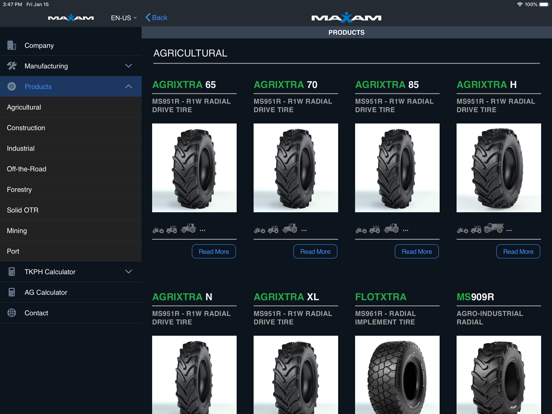The image size is (552, 414).
Task: Click the AG Calculator icon
Action: point(12,292)
